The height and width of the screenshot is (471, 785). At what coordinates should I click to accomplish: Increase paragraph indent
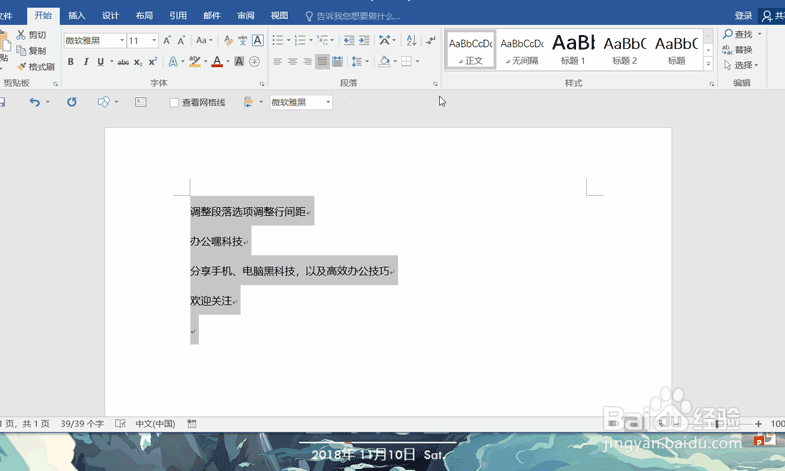pyautogui.click(x=364, y=41)
